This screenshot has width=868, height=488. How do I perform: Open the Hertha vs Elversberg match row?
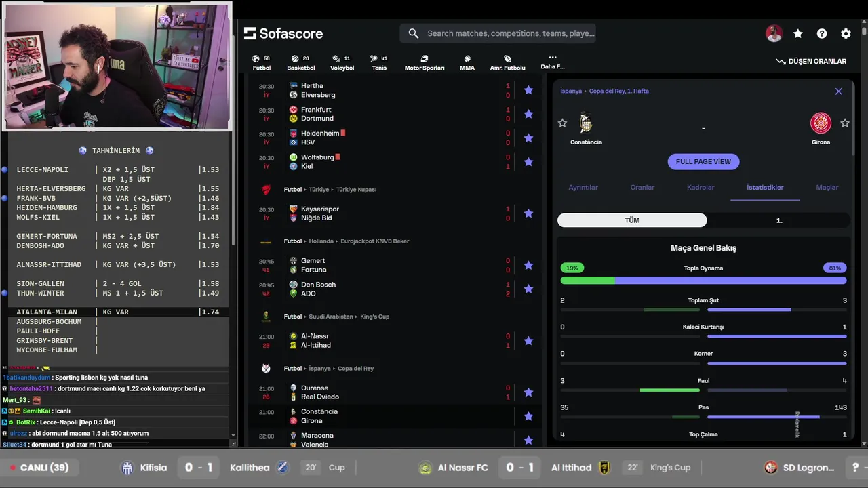pyautogui.click(x=395, y=90)
